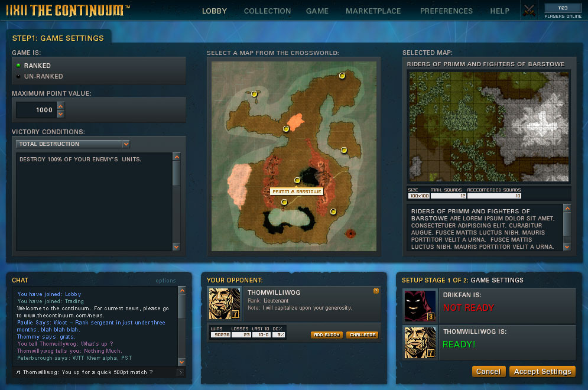Viewport: 588px width, 390px height.
Task: Click Thomwilliwog's avatar next to READY! status
Action: click(x=420, y=342)
